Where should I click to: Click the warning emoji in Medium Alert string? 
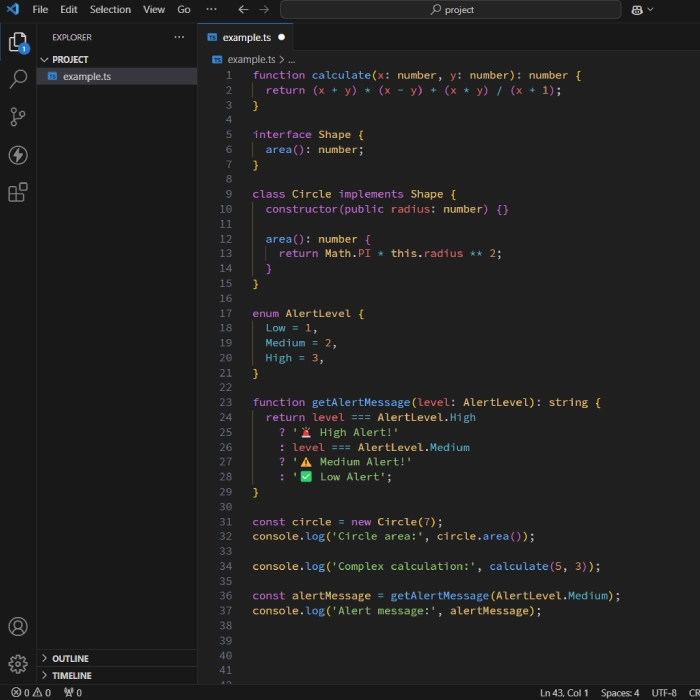coord(306,462)
